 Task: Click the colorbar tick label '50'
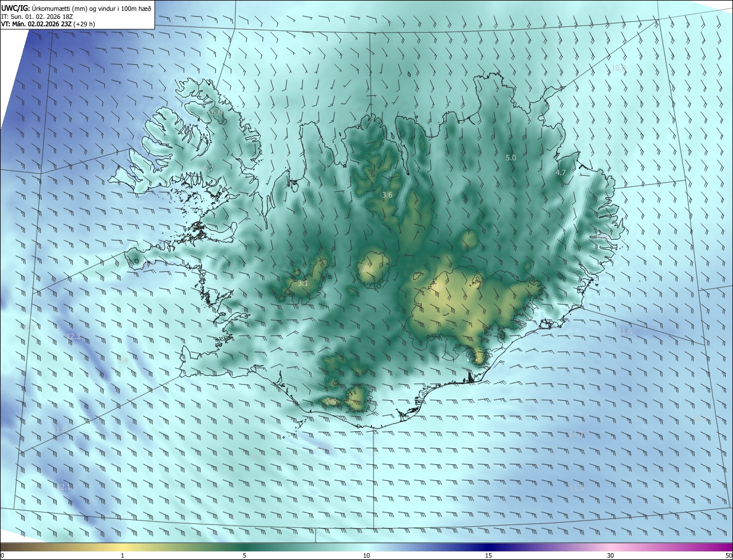[728, 555]
